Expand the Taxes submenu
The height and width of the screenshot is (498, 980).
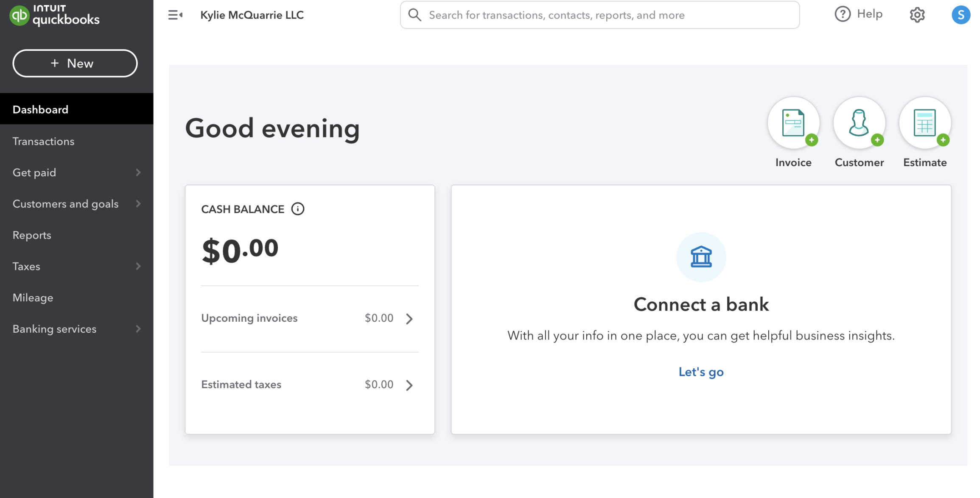[x=138, y=267]
